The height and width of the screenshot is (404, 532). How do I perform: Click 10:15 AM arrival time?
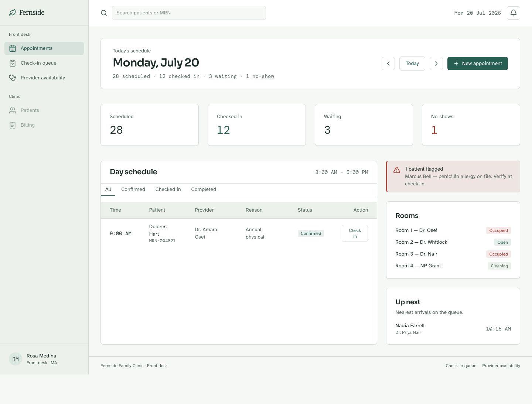(x=498, y=329)
